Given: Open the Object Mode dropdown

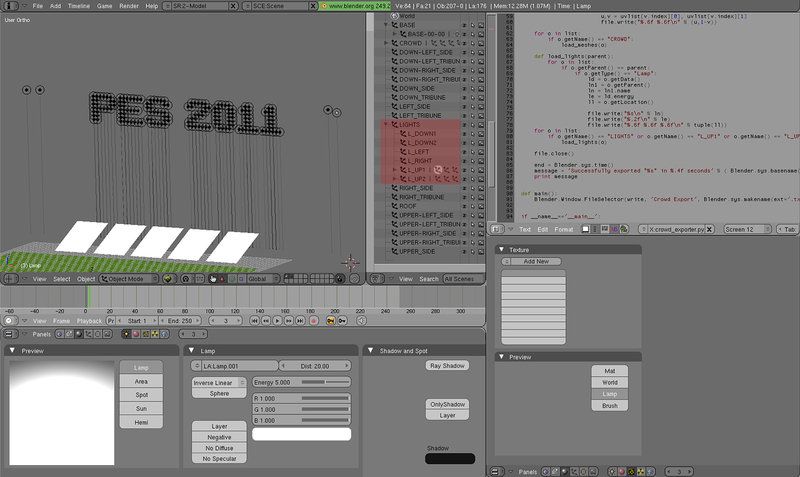Looking at the screenshot, I should (130, 279).
